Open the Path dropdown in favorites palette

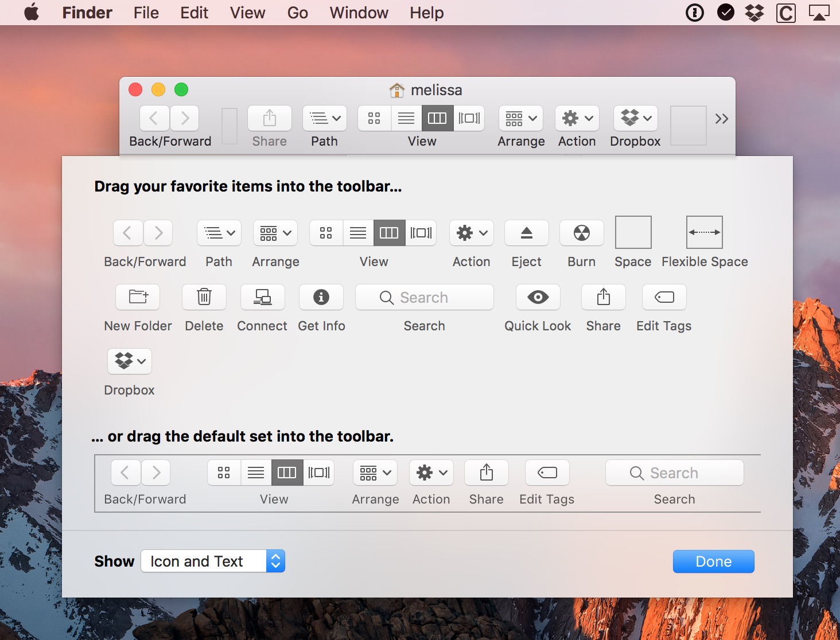tap(219, 233)
